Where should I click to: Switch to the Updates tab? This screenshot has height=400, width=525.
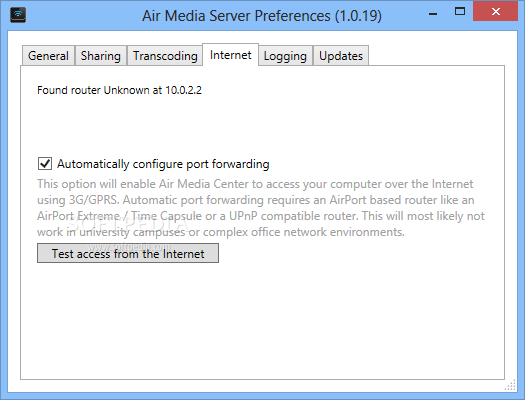click(341, 56)
